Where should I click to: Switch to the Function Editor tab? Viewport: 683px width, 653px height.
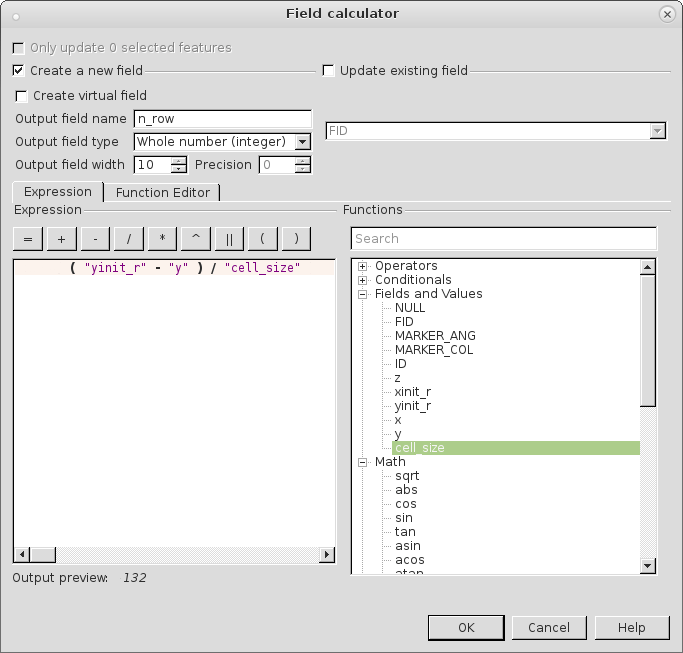point(162,193)
